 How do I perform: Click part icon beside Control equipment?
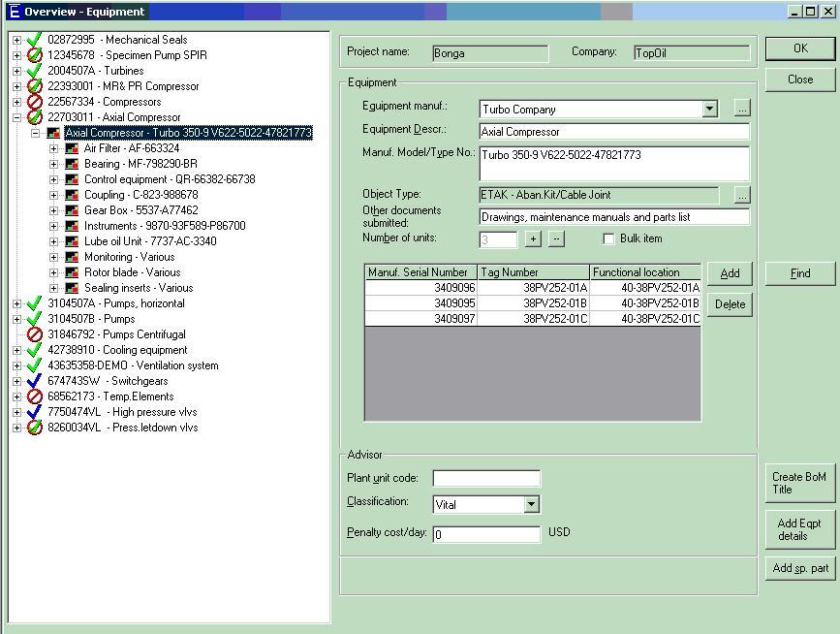72,179
